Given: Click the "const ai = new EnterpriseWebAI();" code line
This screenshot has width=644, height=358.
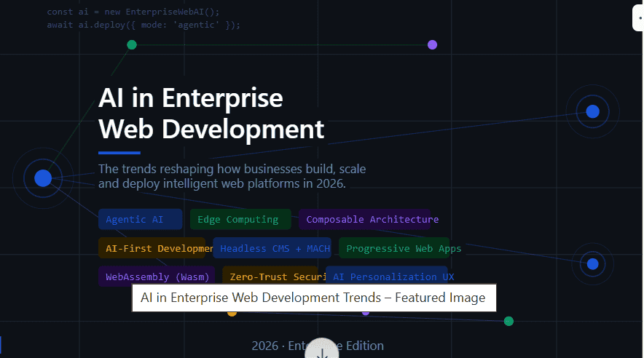Looking at the screenshot, I should click(x=133, y=12).
